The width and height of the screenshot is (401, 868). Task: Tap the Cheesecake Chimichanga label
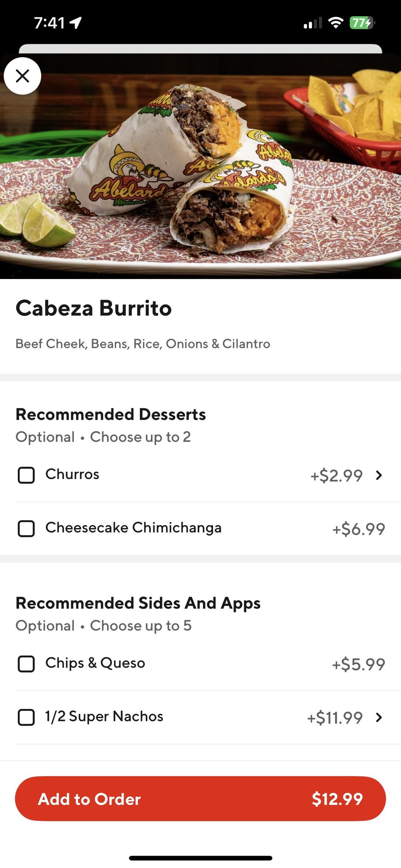133,528
